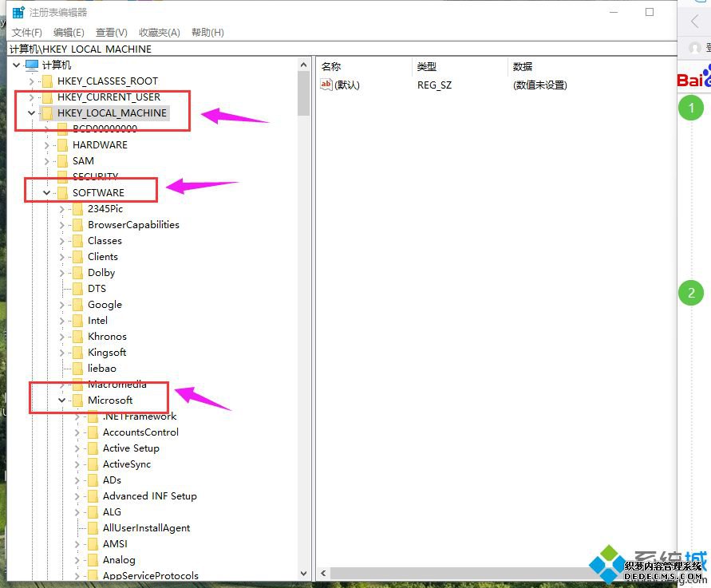The image size is (711, 588).
Task: Click the SOFTWARE folder icon
Action: point(62,192)
